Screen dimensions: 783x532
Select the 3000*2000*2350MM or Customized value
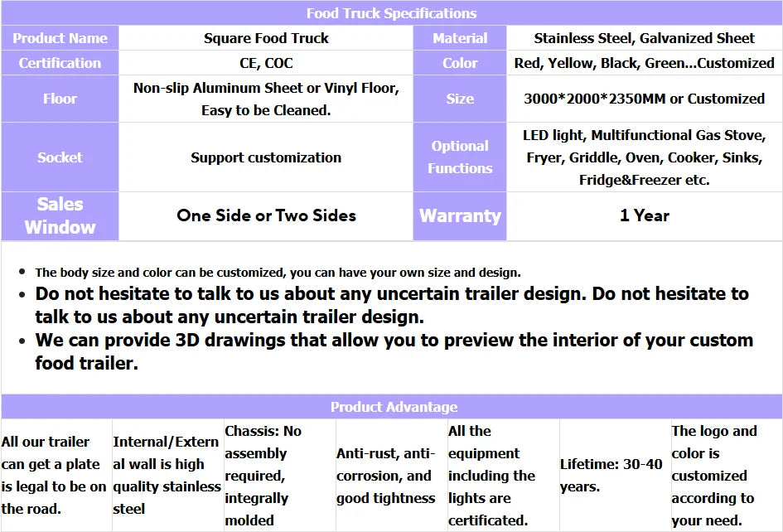[645, 98]
